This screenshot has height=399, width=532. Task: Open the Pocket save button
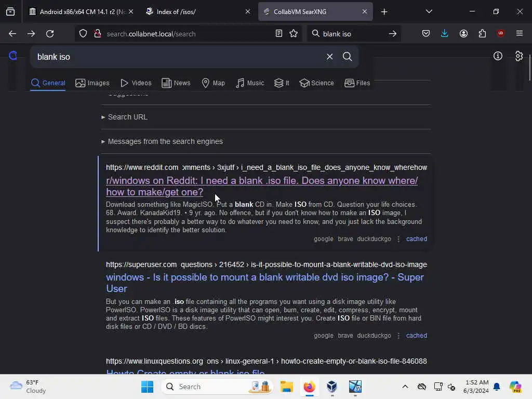(426, 34)
